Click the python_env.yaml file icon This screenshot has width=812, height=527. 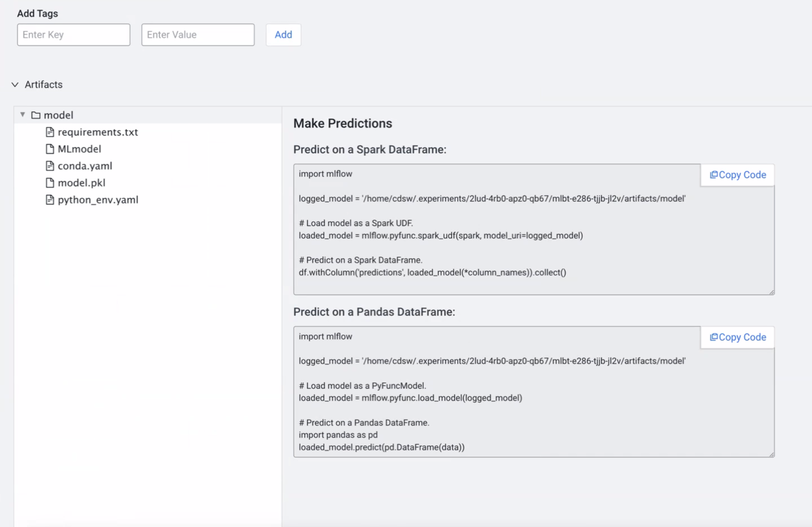click(50, 200)
